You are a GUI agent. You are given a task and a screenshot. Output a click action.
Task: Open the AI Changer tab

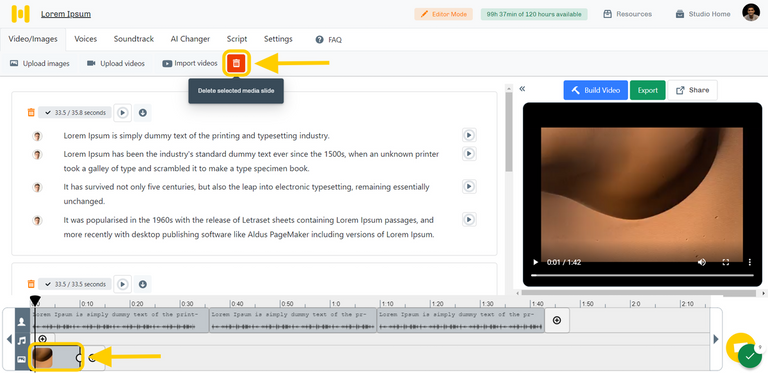pyautogui.click(x=190, y=39)
